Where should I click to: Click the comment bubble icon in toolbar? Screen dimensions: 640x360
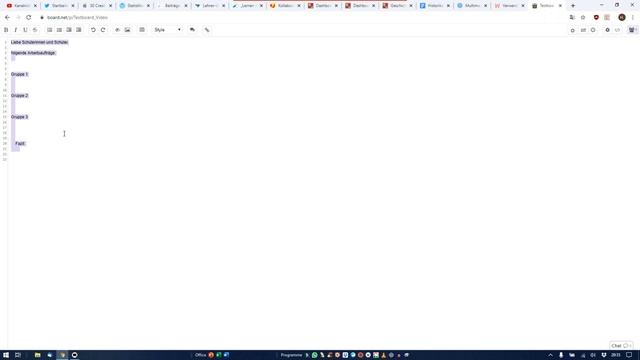(x=192, y=30)
